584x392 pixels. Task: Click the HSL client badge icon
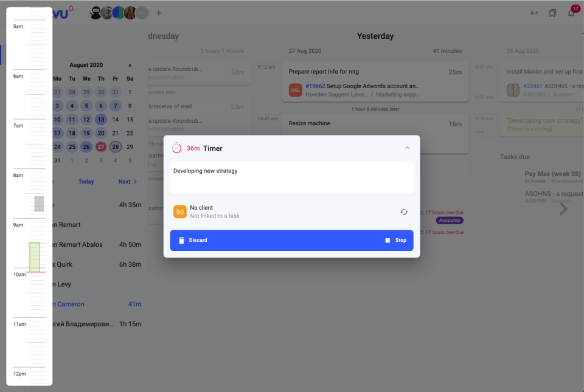(296, 90)
